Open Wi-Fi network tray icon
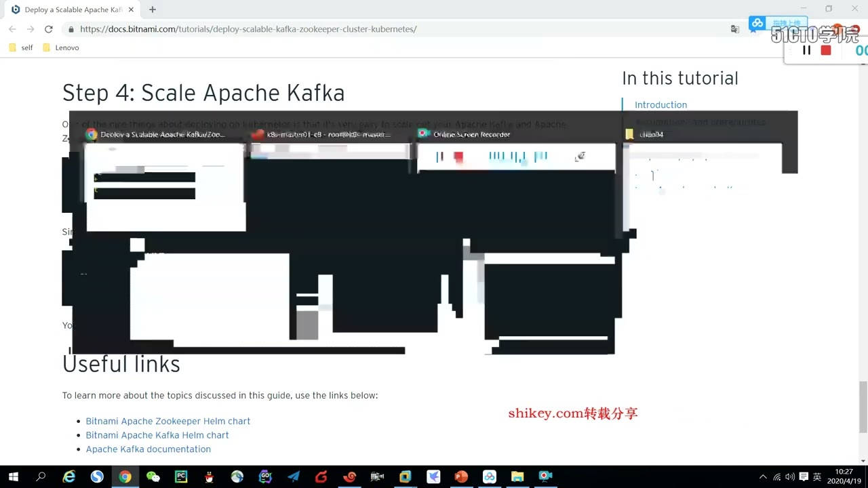 (777, 476)
